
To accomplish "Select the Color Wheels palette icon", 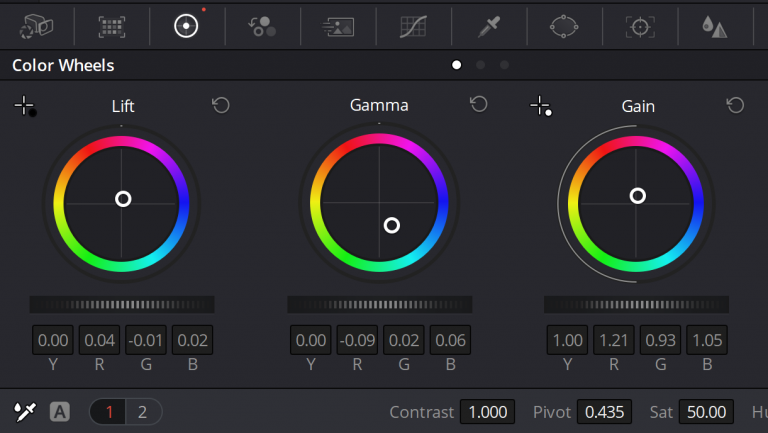I will [x=186, y=26].
